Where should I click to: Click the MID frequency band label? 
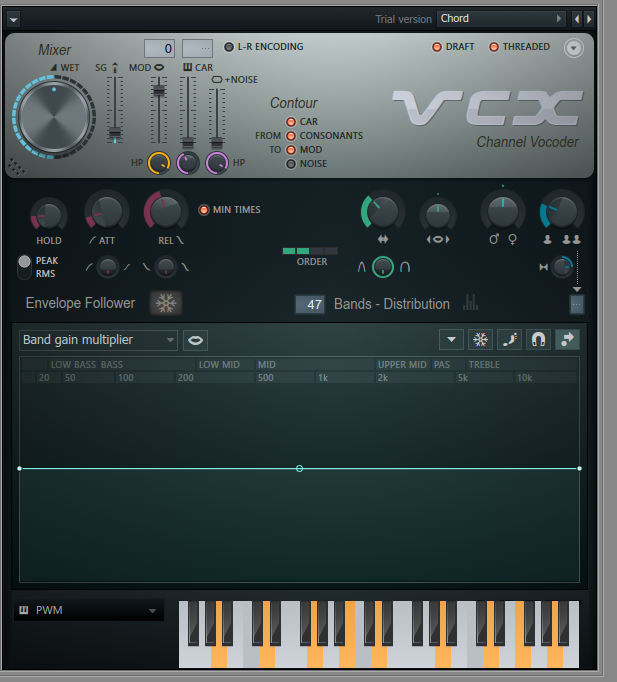(267, 364)
